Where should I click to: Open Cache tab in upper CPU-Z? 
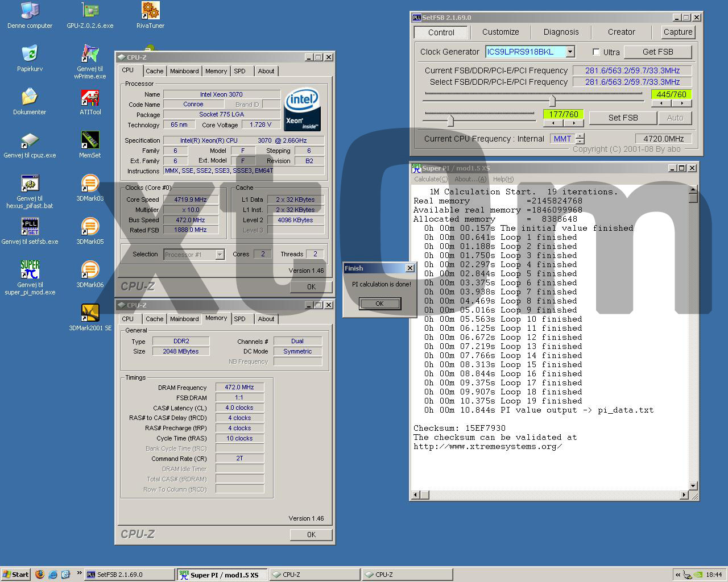coord(155,71)
